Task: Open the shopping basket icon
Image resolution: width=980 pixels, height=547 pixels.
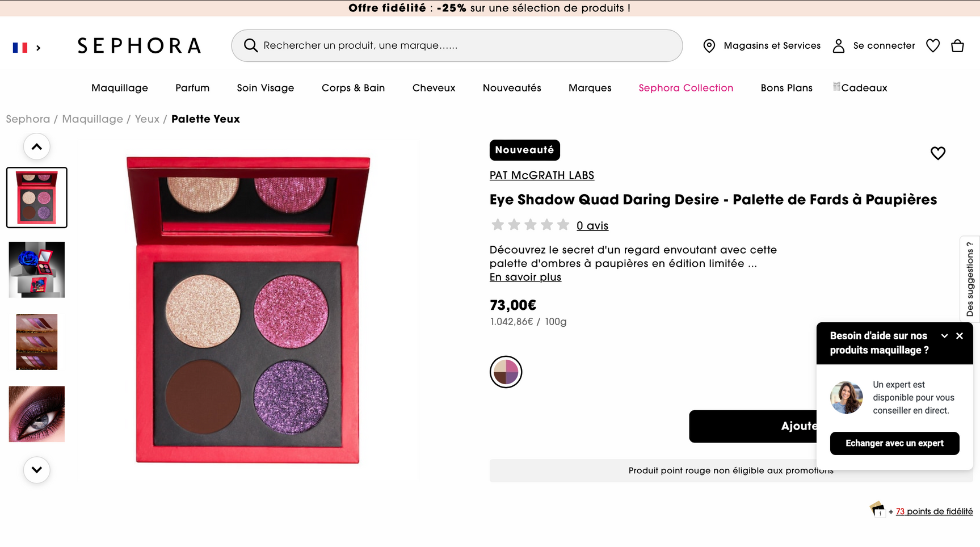Action: tap(957, 45)
